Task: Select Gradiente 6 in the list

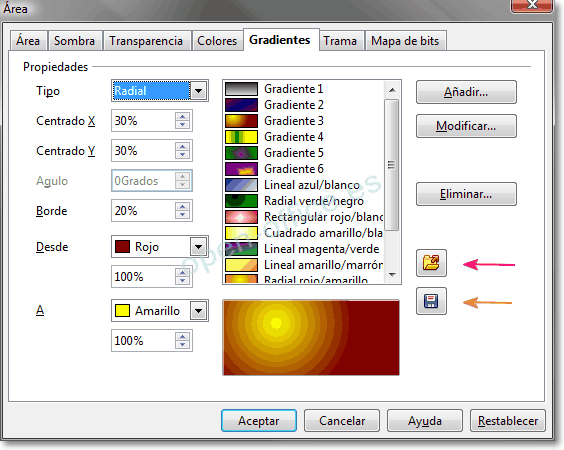Action: (304, 169)
